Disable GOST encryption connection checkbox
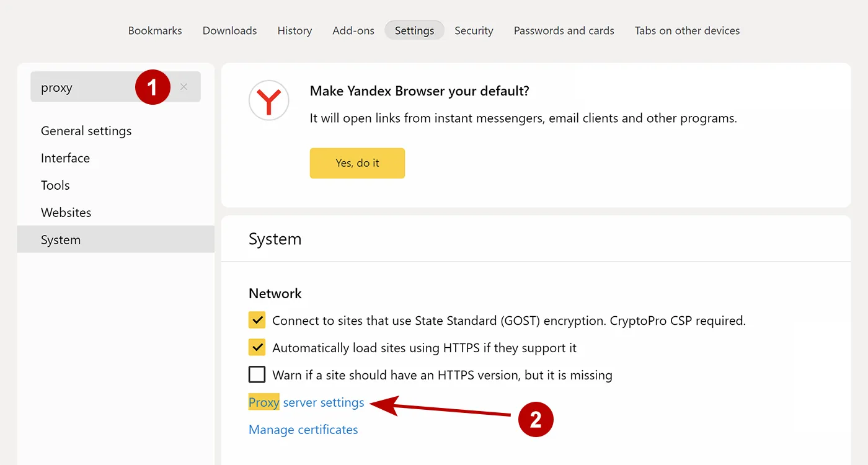The width and height of the screenshot is (868, 465). click(x=257, y=320)
